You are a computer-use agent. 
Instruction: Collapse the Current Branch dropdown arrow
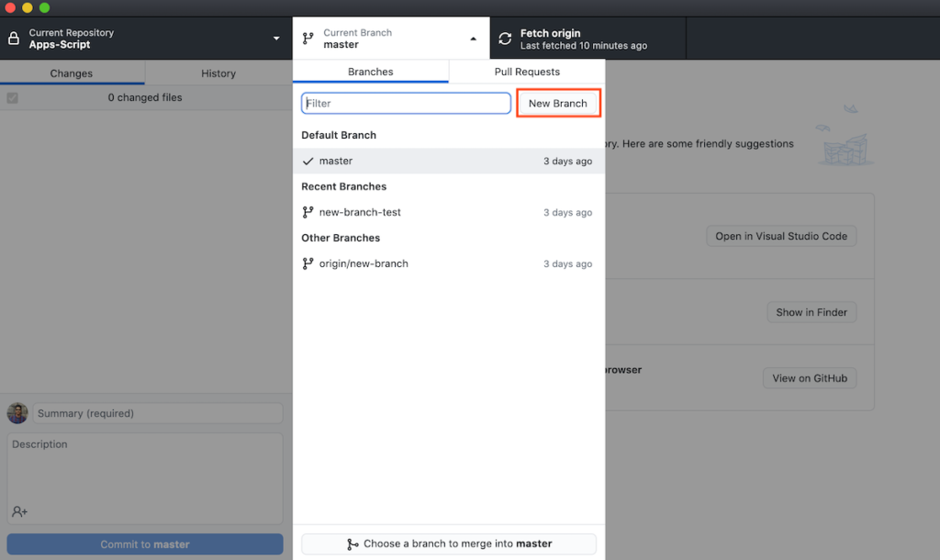point(473,39)
